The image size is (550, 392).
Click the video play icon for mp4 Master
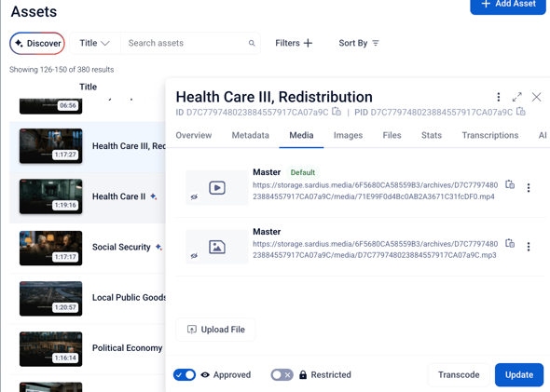point(217,188)
